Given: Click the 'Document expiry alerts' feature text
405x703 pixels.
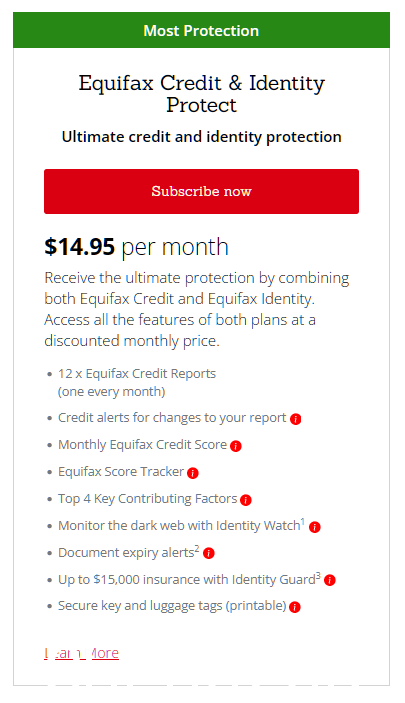Looking at the screenshot, I should 129,552.
